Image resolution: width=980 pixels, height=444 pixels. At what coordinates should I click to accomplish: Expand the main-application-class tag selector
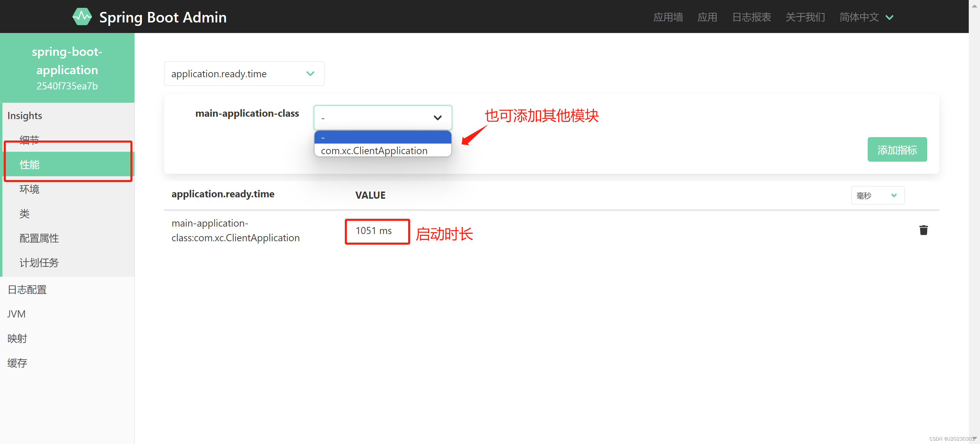[382, 118]
